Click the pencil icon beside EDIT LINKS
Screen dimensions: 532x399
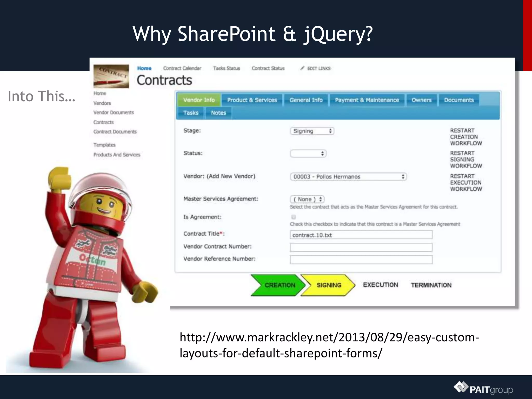[302, 68]
